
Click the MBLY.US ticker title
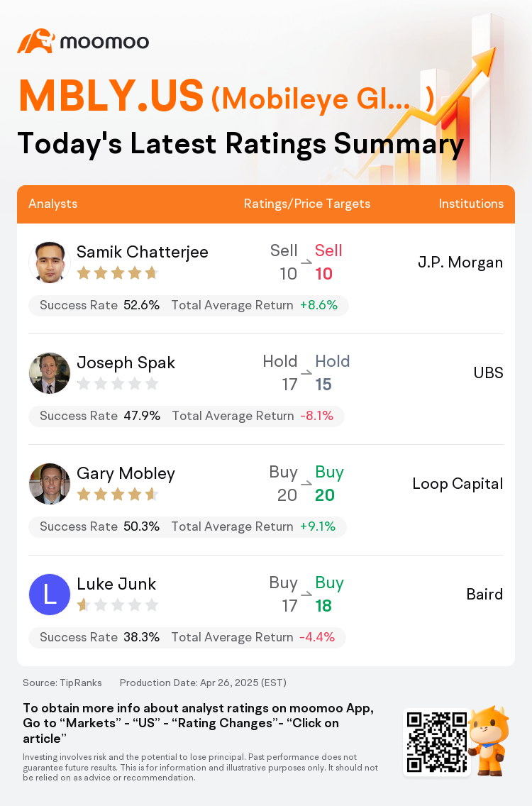coord(111,96)
